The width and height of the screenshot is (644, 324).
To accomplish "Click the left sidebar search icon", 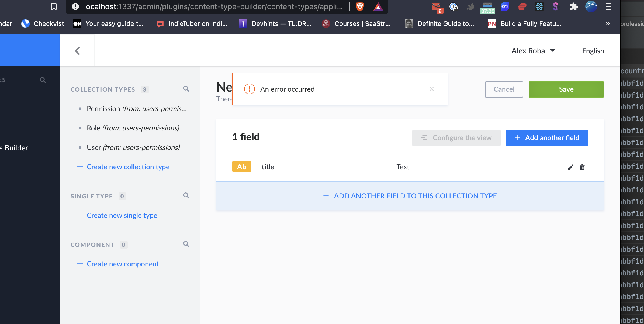I will pyautogui.click(x=43, y=80).
